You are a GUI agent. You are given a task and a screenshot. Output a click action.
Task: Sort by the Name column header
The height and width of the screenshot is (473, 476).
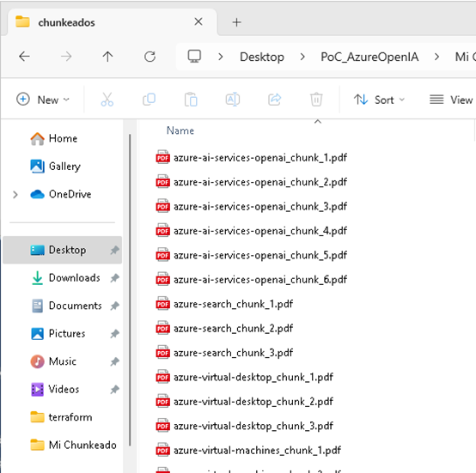click(180, 130)
